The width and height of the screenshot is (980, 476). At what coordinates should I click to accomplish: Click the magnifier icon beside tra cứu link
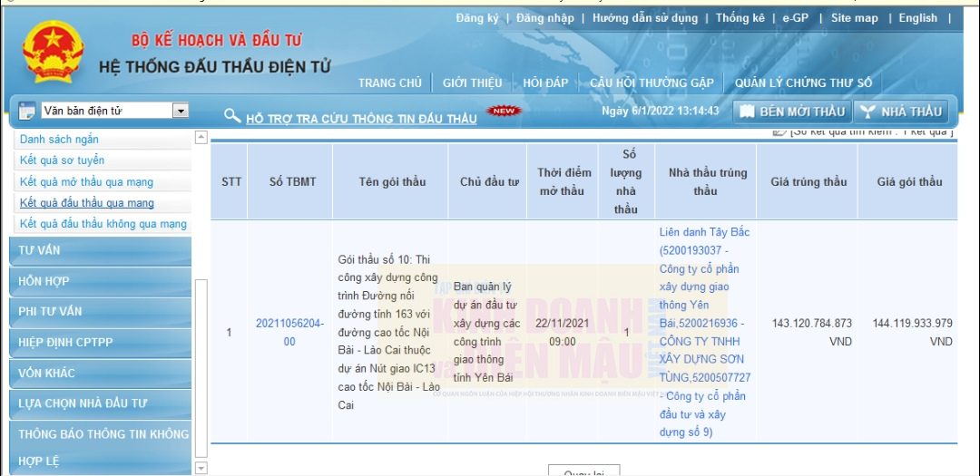click(x=232, y=116)
